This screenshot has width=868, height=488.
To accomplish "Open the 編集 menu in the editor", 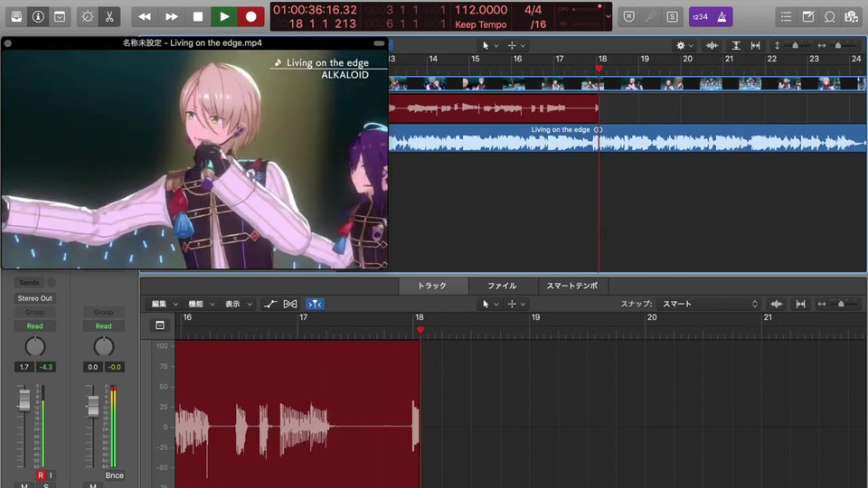I will [165, 304].
